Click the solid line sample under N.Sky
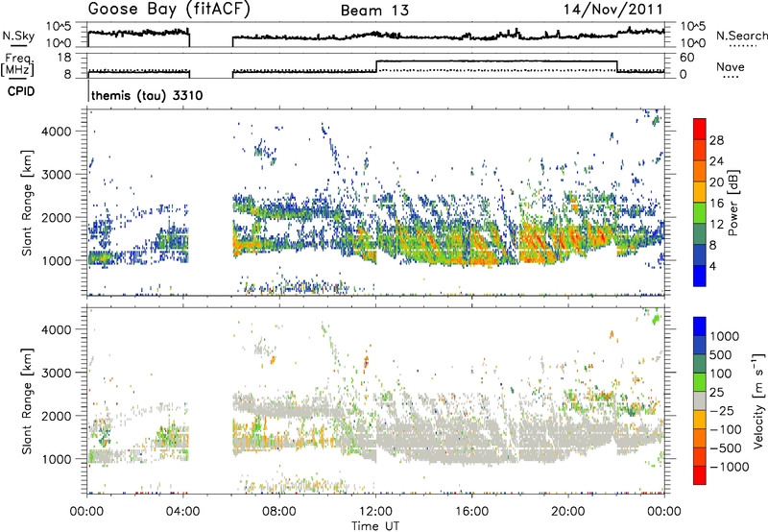 [18, 45]
